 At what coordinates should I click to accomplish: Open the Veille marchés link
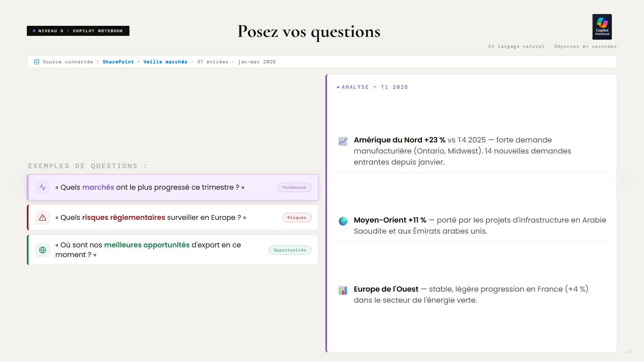coord(165,62)
